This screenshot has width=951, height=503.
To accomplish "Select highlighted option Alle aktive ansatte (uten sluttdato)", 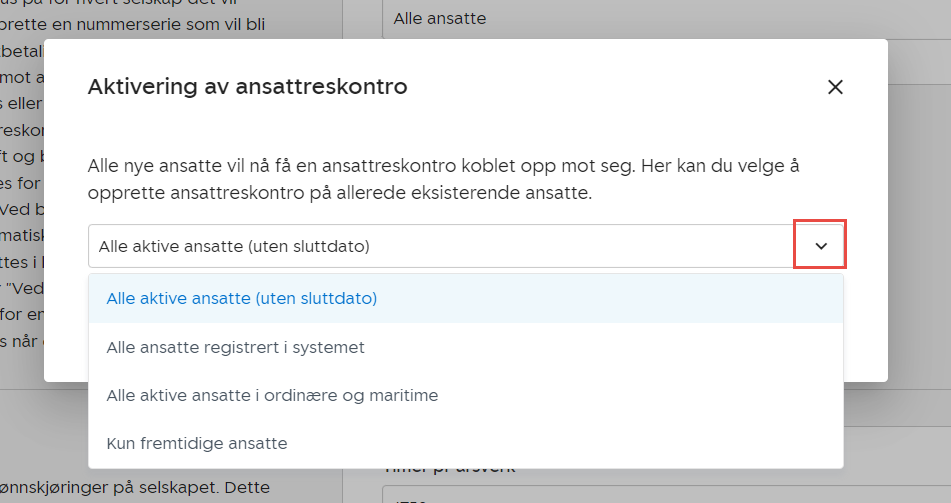I will [241, 298].
